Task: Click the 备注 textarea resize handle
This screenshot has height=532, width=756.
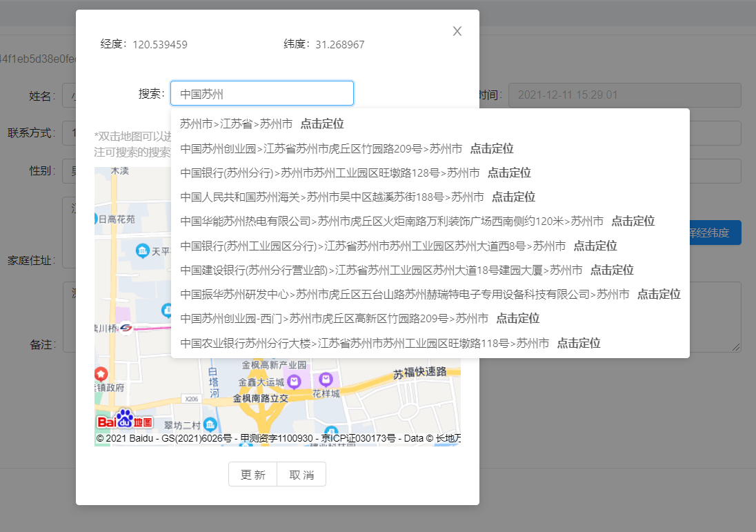Action: [736, 347]
